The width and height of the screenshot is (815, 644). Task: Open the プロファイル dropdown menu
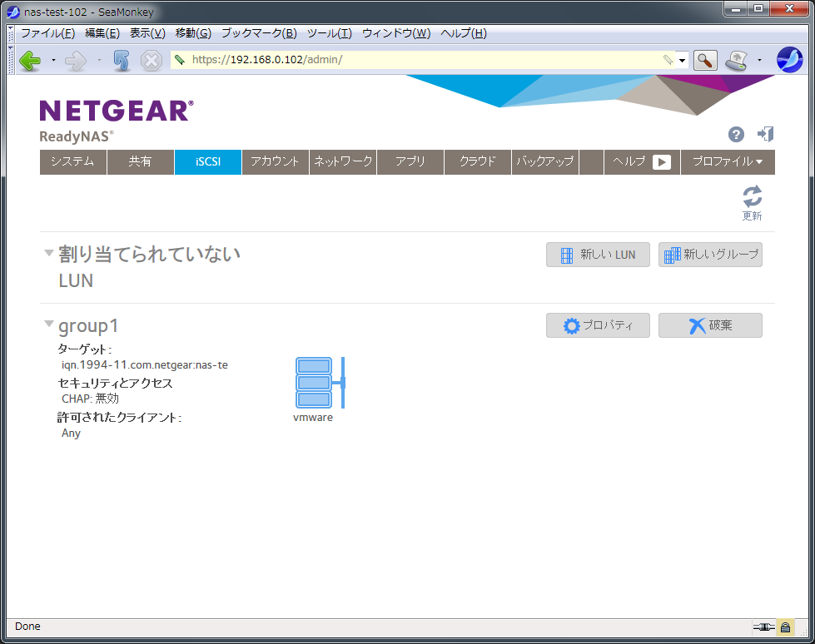coord(728,162)
